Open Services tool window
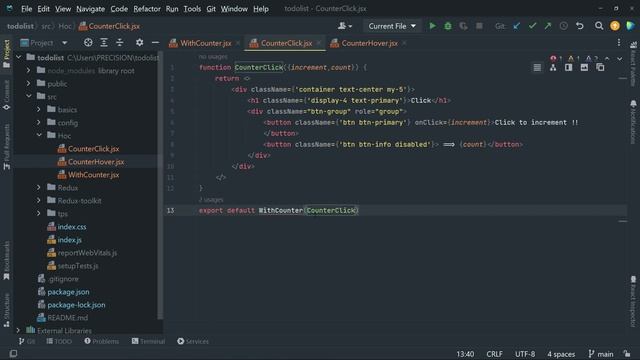Image resolution: width=640 pixels, height=360 pixels. tap(193, 341)
